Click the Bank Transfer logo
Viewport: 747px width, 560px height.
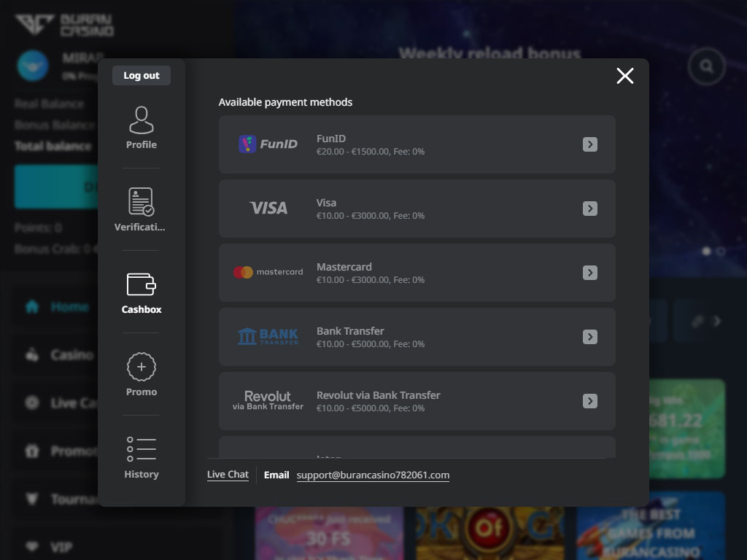coord(268,336)
